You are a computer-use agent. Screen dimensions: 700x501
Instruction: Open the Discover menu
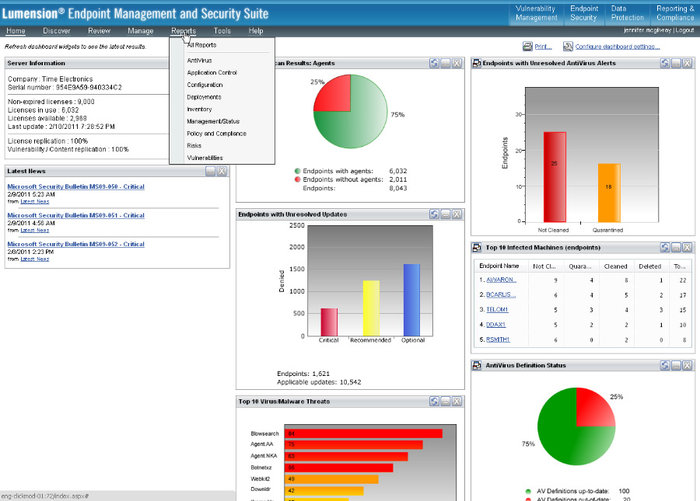[57, 31]
